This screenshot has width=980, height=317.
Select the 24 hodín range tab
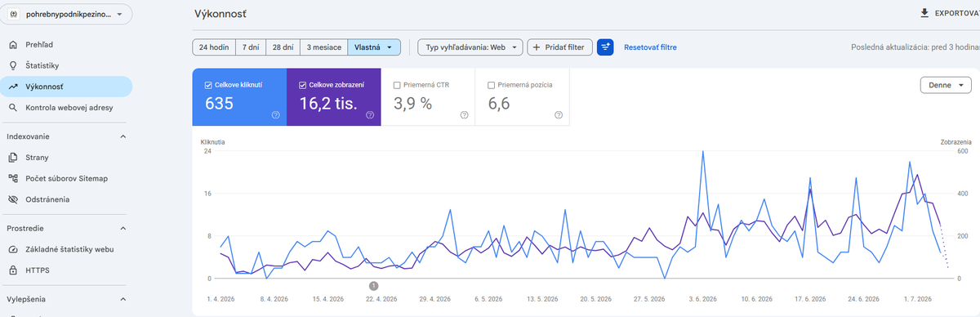[x=214, y=47]
